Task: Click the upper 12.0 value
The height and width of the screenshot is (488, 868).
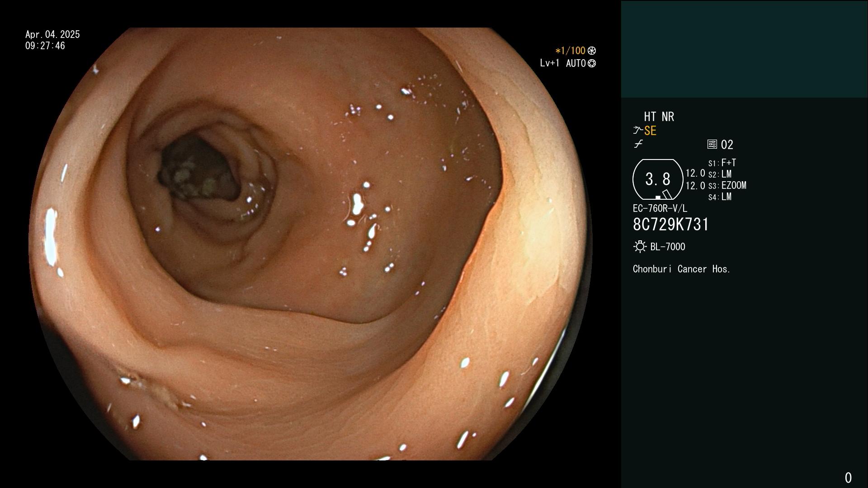Action: point(695,173)
